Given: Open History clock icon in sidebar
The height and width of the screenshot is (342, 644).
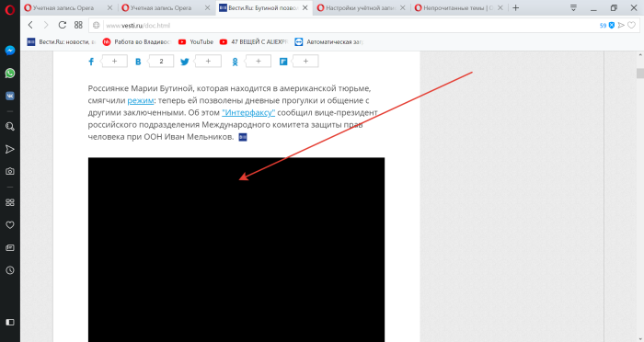Looking at the screenshot, I should 10,270.
